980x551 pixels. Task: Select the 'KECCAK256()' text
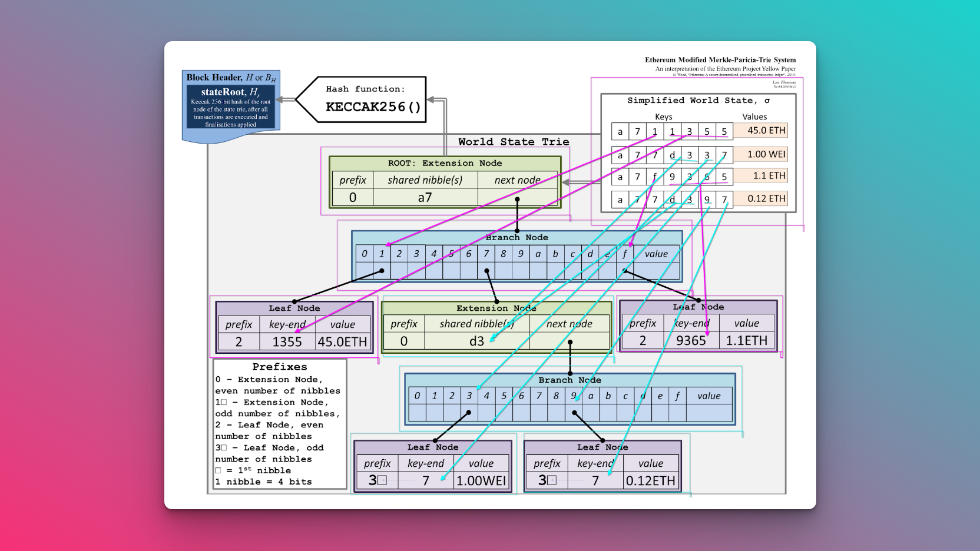point(374,107)
